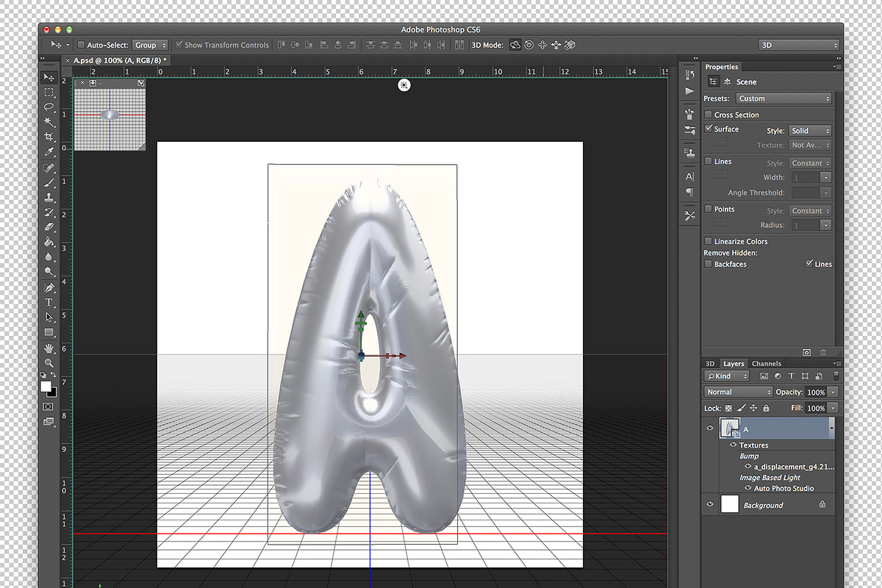Open the 3D workspace dropdown

[x=799, y=45]
